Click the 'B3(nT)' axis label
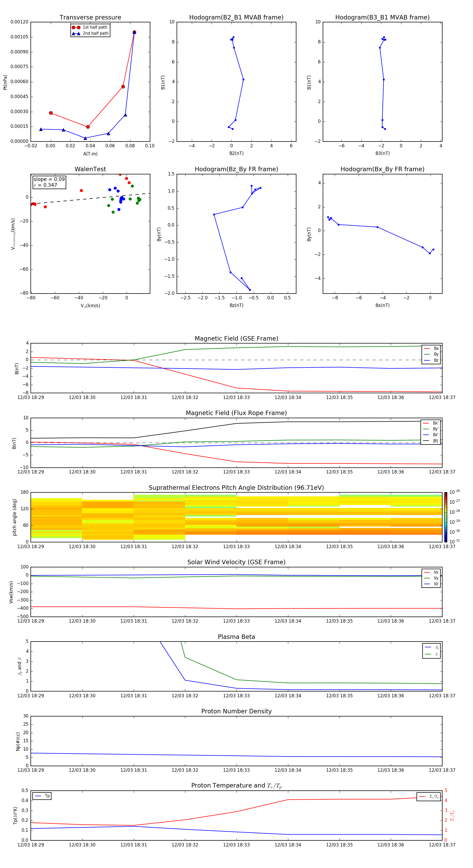This screenshot has width=473, height=868. 382,153
